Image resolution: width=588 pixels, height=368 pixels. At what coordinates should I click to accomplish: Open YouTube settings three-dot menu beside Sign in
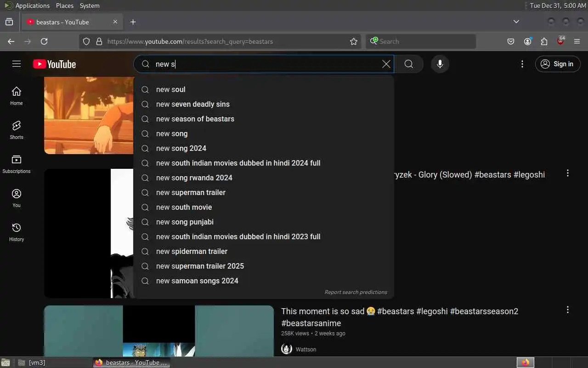pyautogui.click(x=522, y=64)
